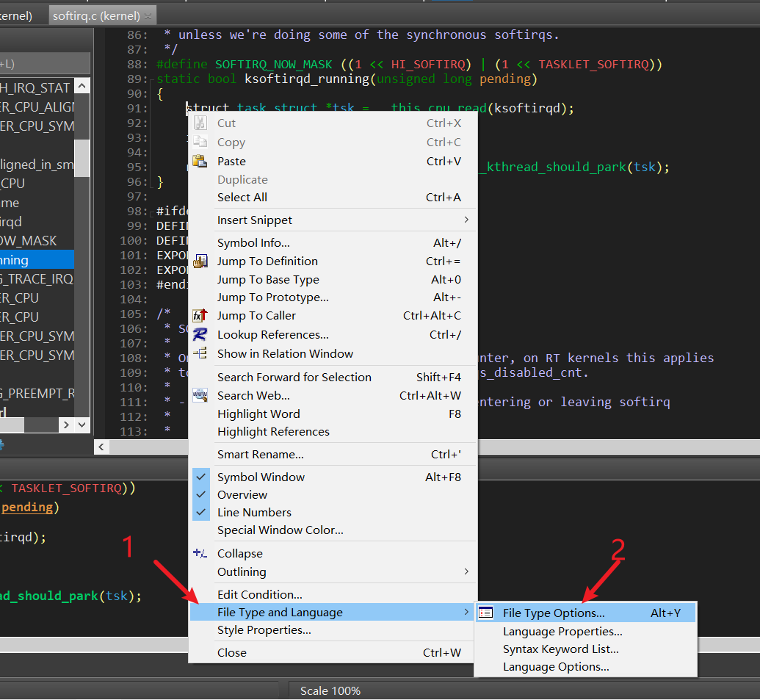Click line number 88 in gutter

(x=137, y=64)
